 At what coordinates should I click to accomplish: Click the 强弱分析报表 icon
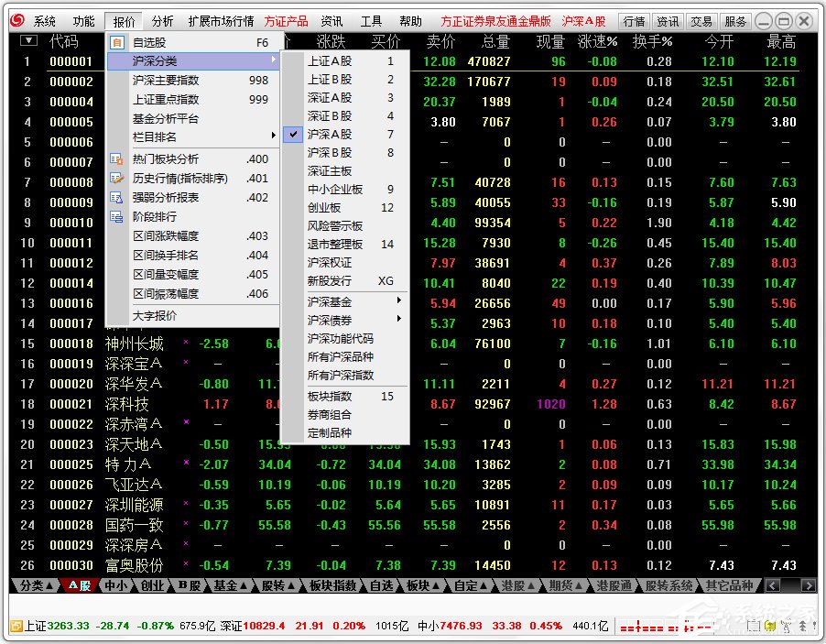coord(116,198)
